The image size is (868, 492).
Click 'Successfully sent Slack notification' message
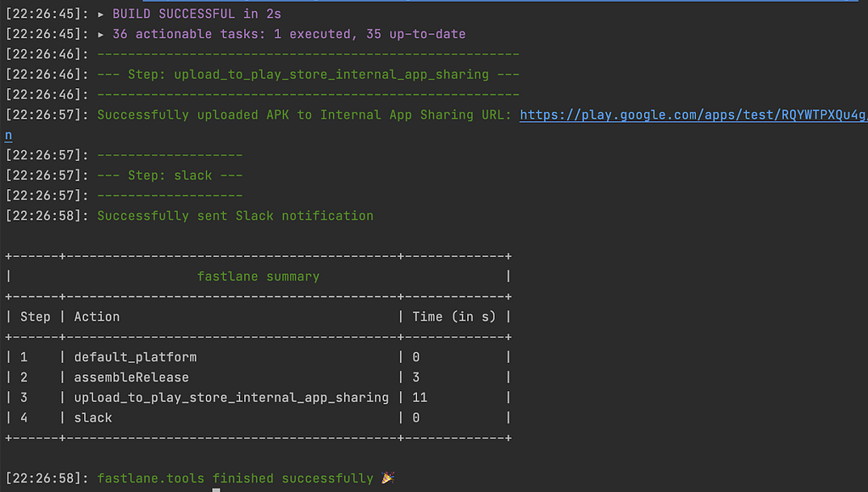[236, 216]
